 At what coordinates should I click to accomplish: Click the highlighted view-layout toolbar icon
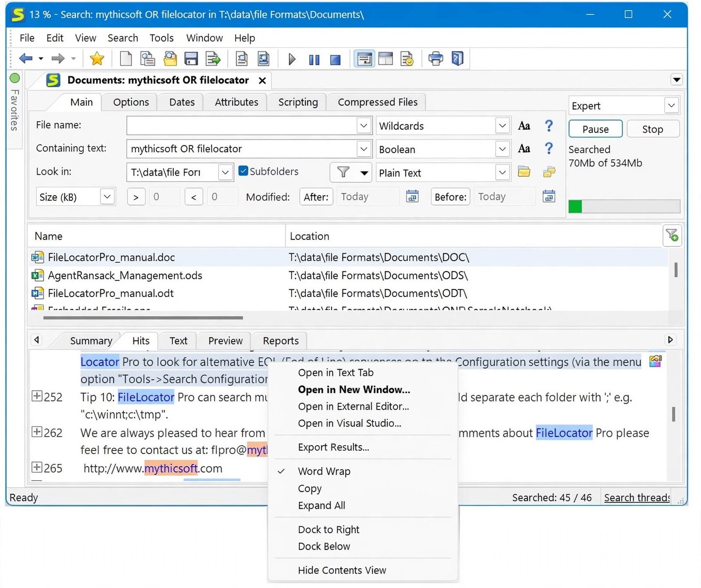[365, 58]
